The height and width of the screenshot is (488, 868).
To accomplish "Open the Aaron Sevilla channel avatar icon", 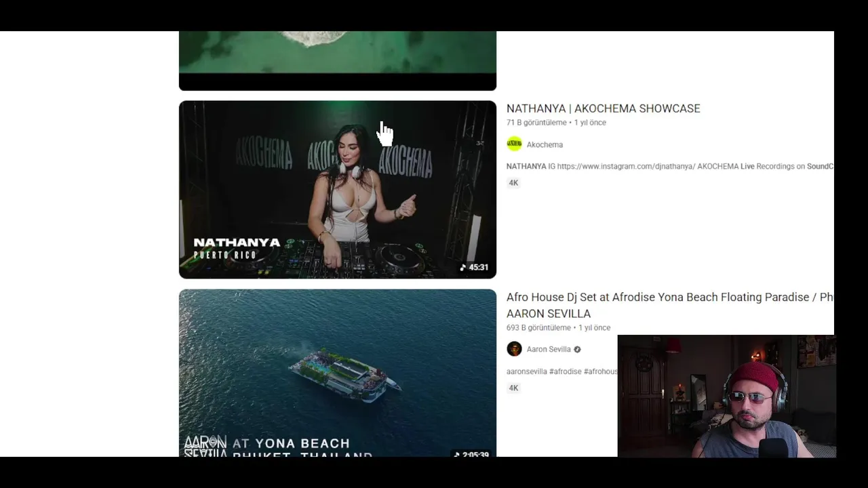I will (x=515, y=349).
